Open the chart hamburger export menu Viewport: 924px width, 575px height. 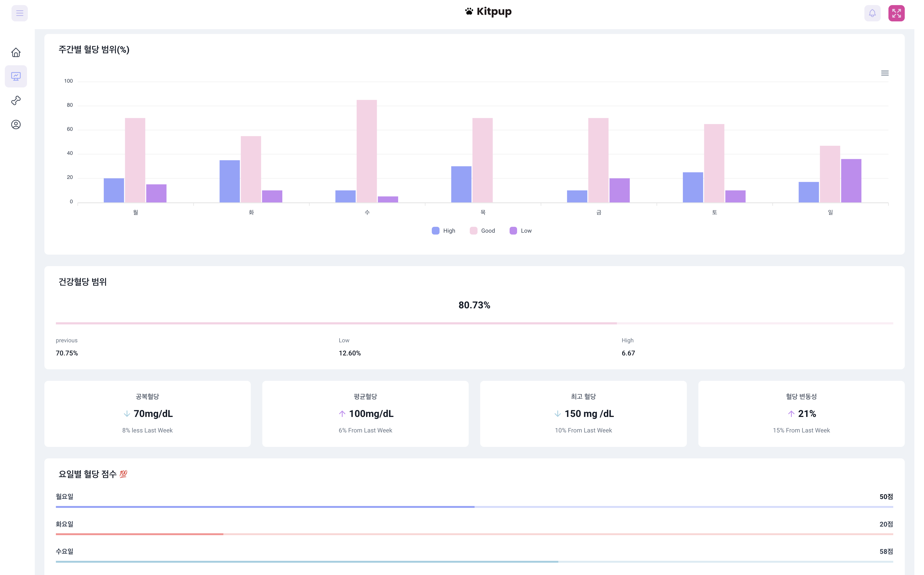(x=884, y=73)
